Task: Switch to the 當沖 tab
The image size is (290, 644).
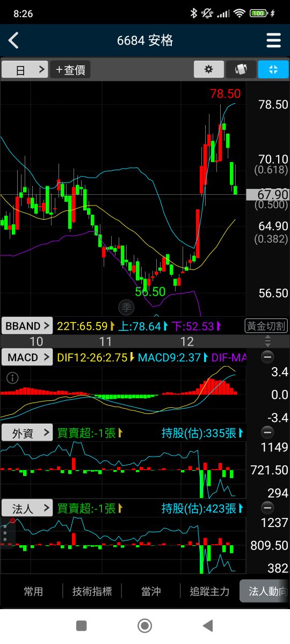Action: 151,591
